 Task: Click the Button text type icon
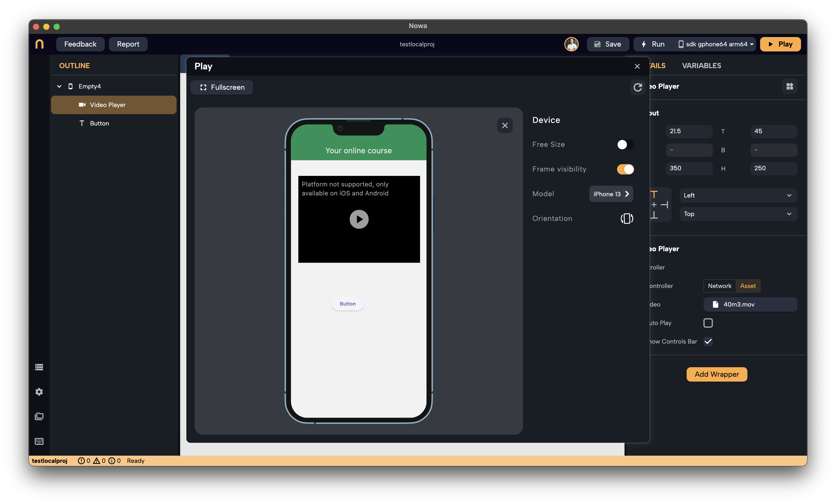[x=82, y=123]
